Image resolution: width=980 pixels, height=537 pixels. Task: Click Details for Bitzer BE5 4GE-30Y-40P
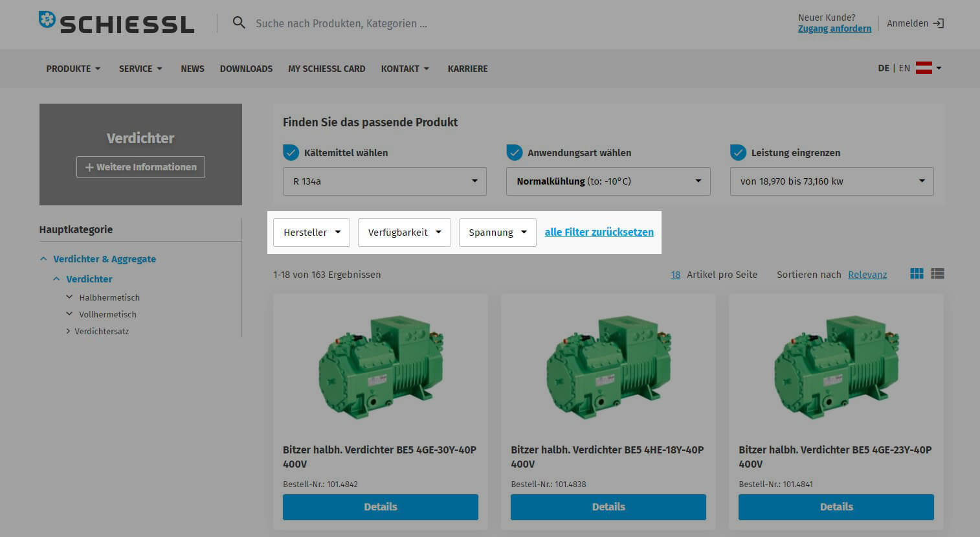point(380,507)
